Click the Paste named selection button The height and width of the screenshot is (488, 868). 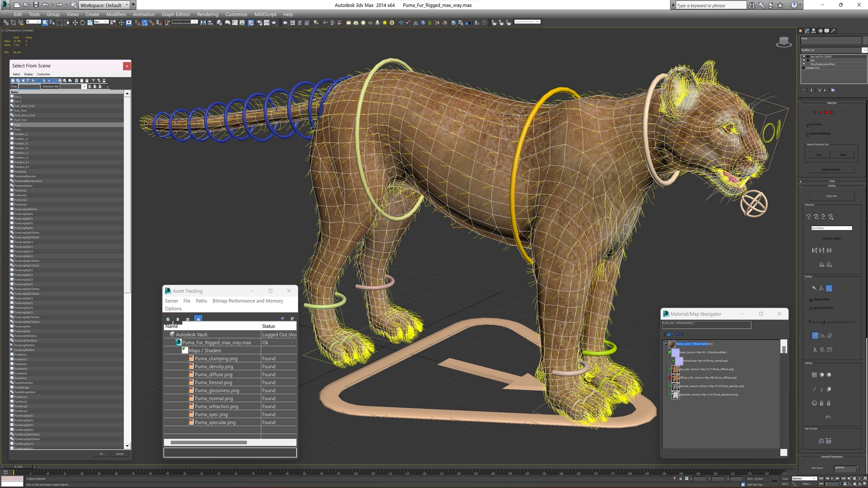pyautogui.click(x=843, y=155)
